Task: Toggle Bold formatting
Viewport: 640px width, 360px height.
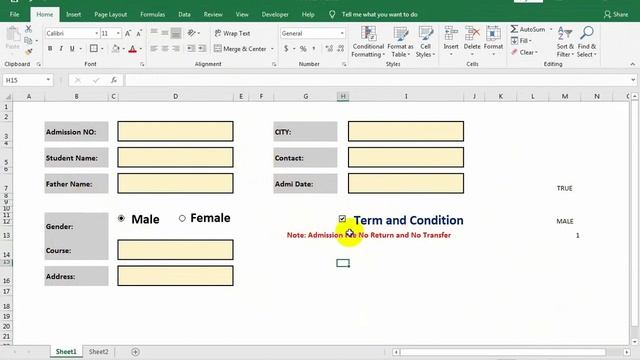Action: [x=50, y=49]
